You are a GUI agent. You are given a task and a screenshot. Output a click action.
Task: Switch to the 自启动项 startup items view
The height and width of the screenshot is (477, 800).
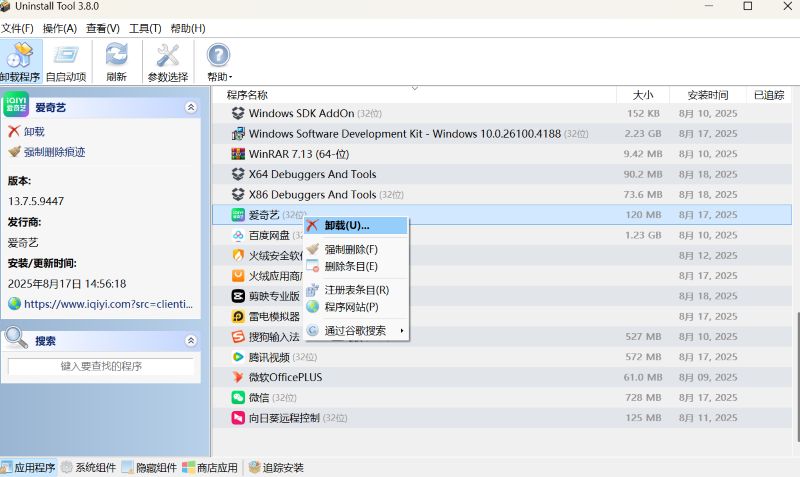(x=66, y=62)
